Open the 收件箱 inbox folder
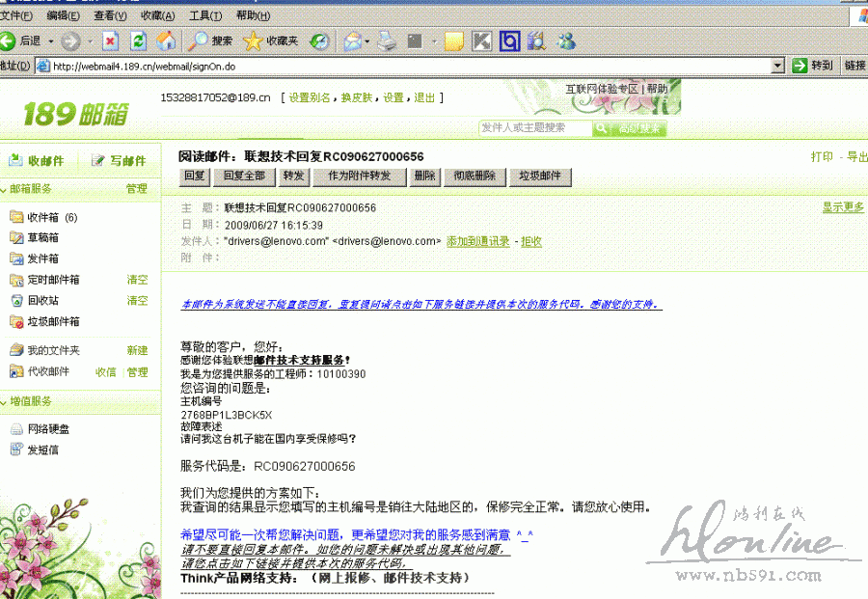Screen dimensions: 868x599 42,217
